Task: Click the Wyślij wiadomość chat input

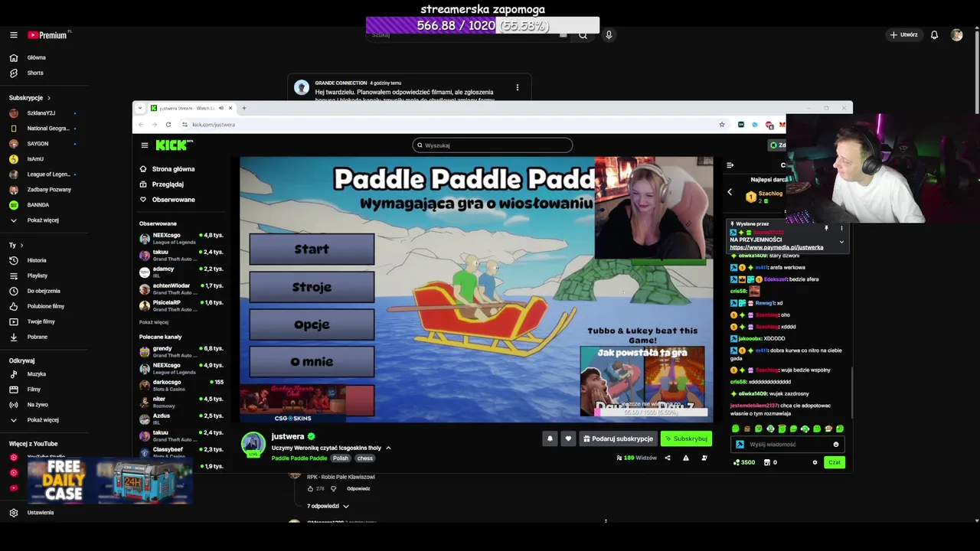Action: coord(788,445)
